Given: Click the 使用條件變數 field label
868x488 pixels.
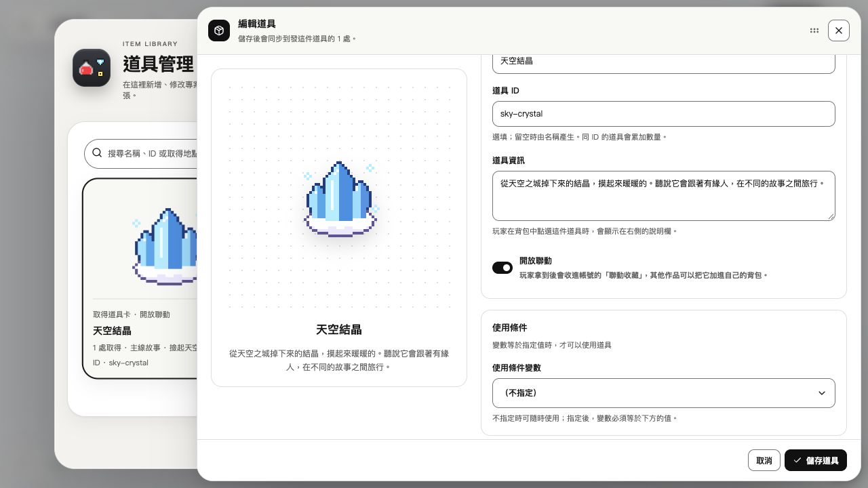Looking at the screenshot, I should 517,368.
